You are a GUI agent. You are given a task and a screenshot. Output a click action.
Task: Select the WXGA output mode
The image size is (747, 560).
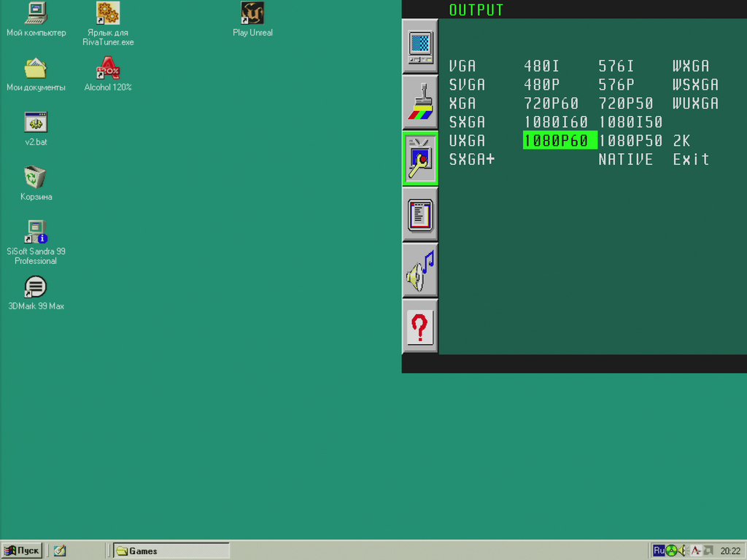[691, 66]
